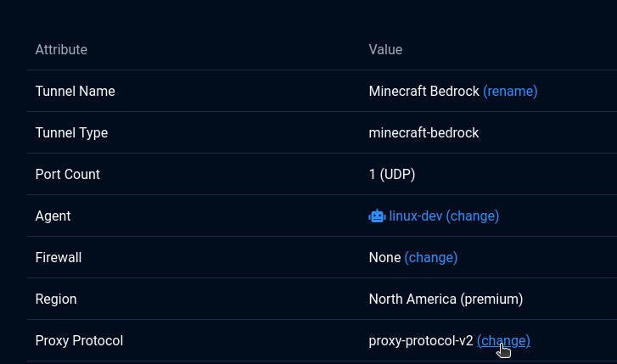Change the assigned linux-dev agent
Viewport: 617px width, 364px height.
click(472, 216)
